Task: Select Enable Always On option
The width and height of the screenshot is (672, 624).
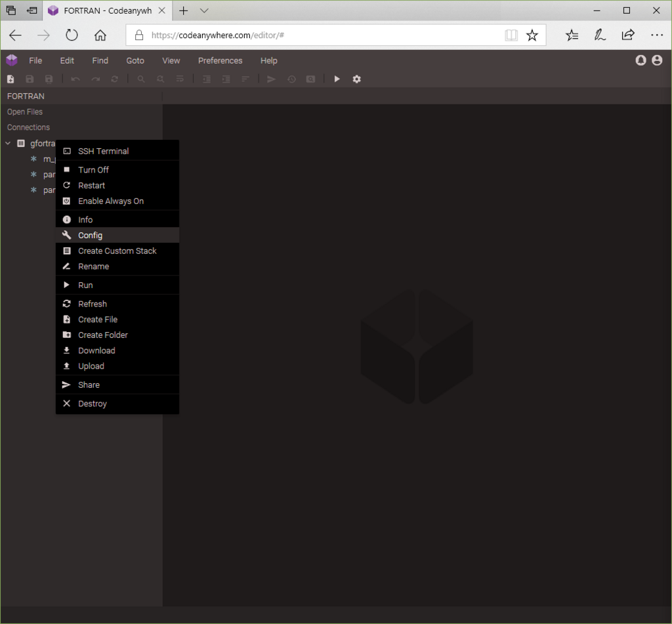Action: tap(117, 201)
